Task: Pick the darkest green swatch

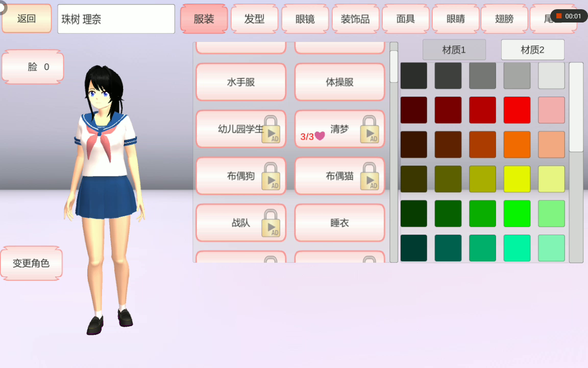Action: (x=413, y=214)
